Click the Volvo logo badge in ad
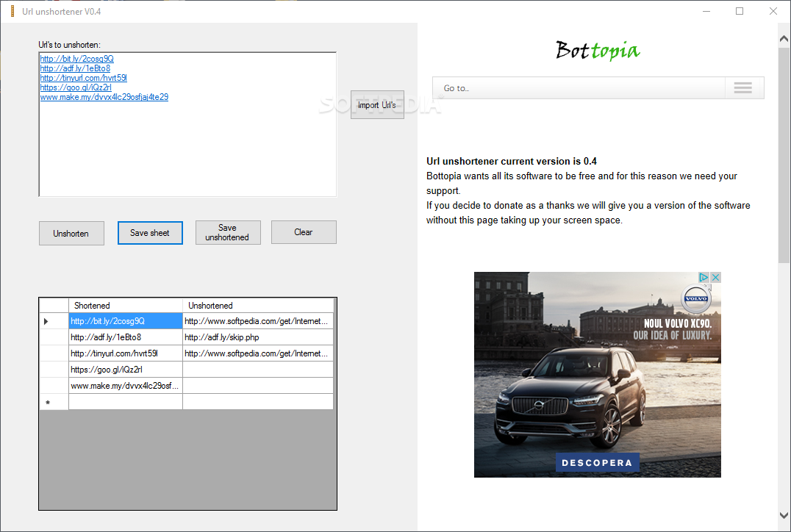Image resolution: width=791 pixels, height=532 pixels. [x=696, y=298]
